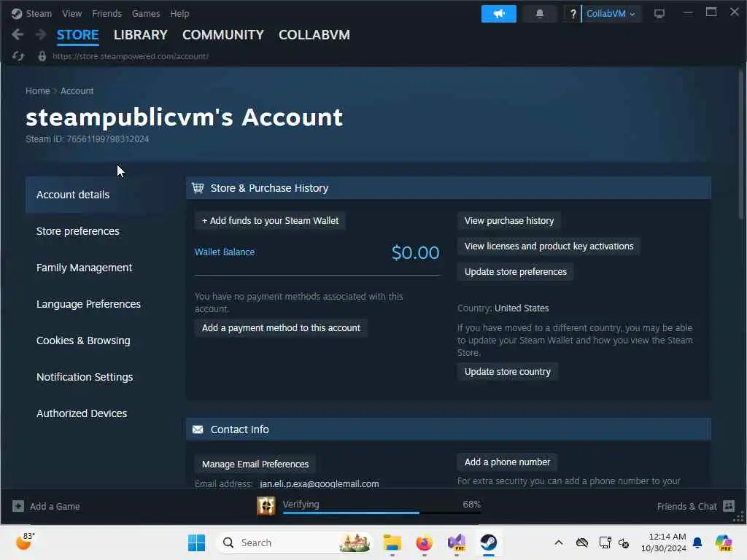Click the Store & Purchase History cart icon
747x560 pixels.
[x=198, y=188]
